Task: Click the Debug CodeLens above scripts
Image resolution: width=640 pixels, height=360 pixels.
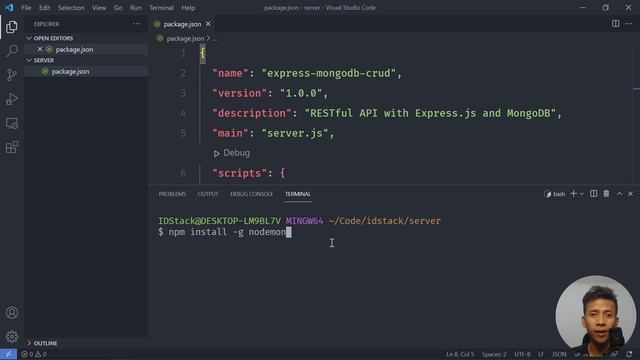Action: coord(232,153)
